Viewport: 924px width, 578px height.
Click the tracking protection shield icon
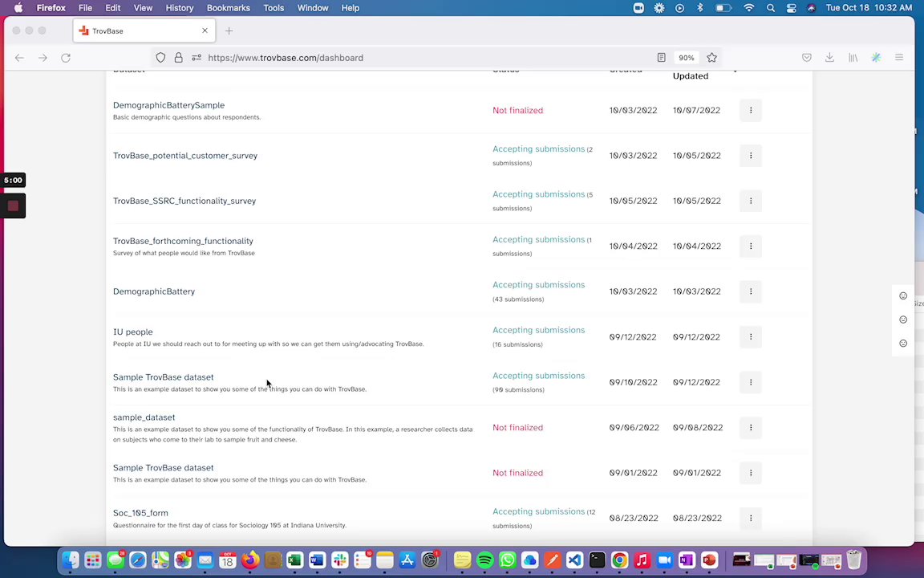tap(160, 58)
